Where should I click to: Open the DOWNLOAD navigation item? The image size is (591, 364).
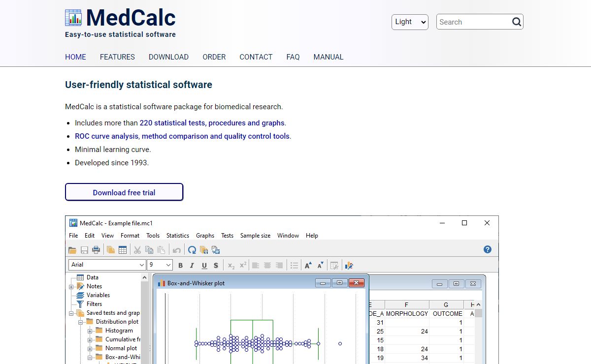pos(168,57)
